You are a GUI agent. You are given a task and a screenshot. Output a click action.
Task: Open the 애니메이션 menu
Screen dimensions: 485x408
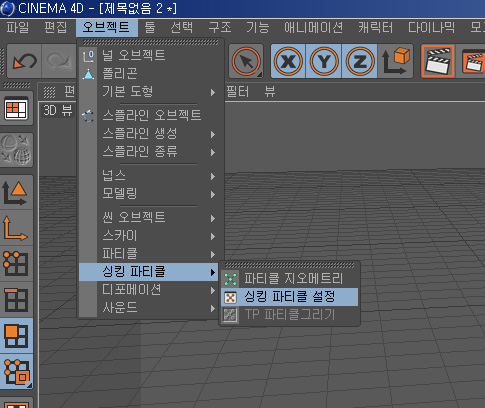point(313,27)
